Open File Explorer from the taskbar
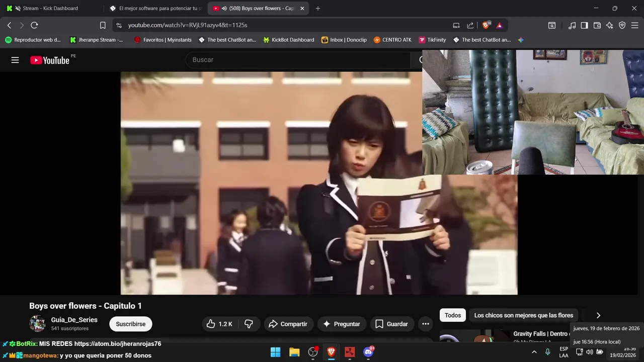The height and width of the screenshot is (362, 644). 294,352
